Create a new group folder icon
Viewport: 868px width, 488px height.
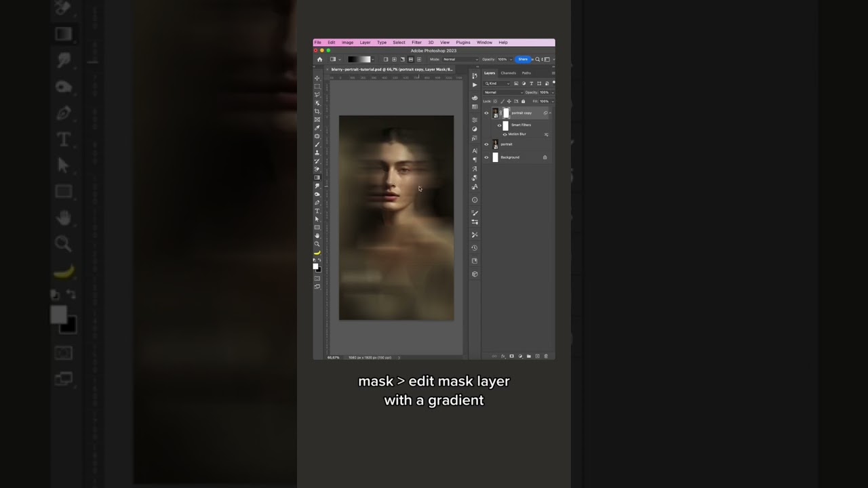529,356
